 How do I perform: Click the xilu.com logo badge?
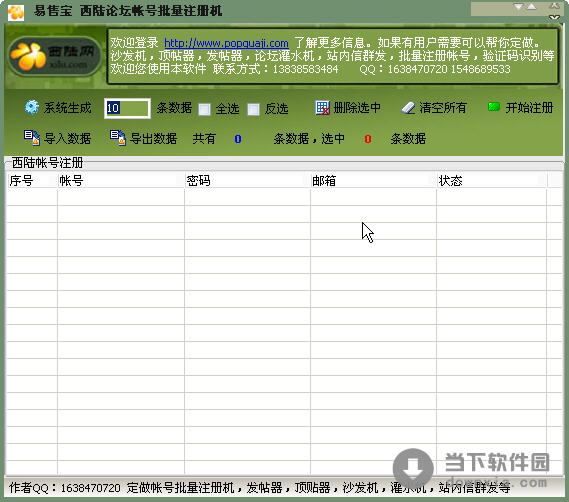click(x=54, y=57)
